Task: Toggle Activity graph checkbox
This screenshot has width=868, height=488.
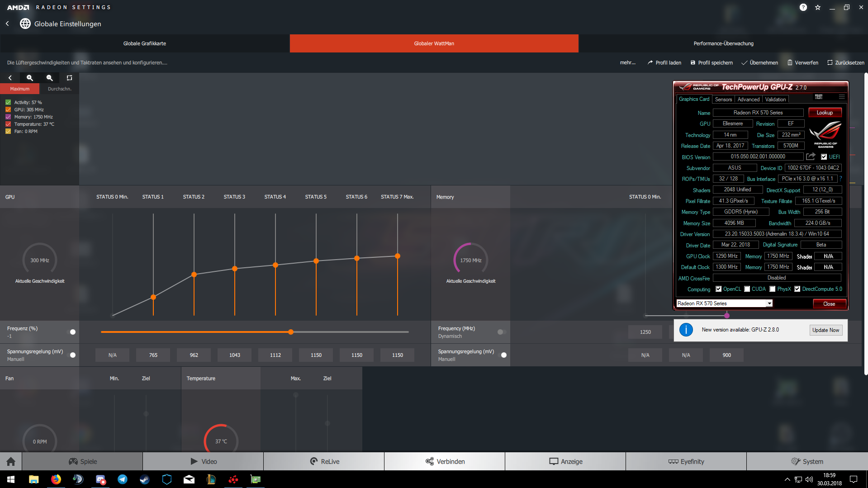Action: point(8,102)
